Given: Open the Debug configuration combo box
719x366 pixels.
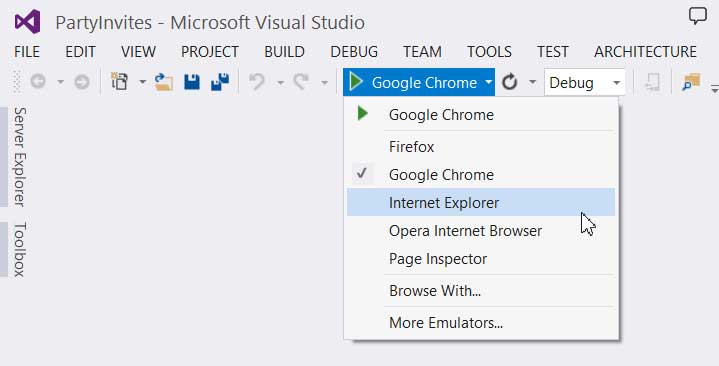Looking at the screenshot, I should 585,83.
